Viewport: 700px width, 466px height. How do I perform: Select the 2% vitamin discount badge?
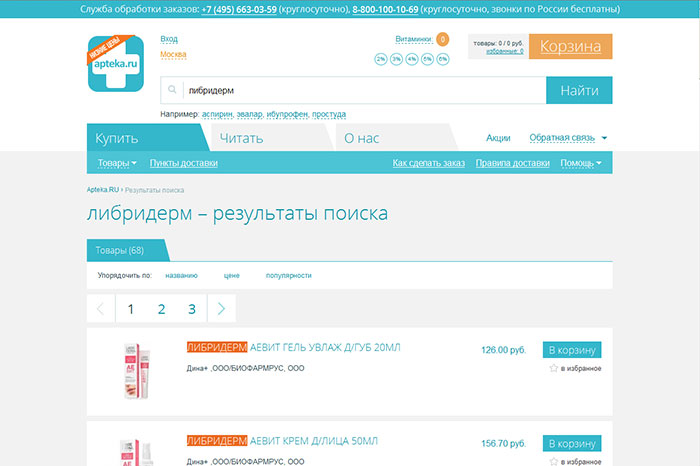381,59
